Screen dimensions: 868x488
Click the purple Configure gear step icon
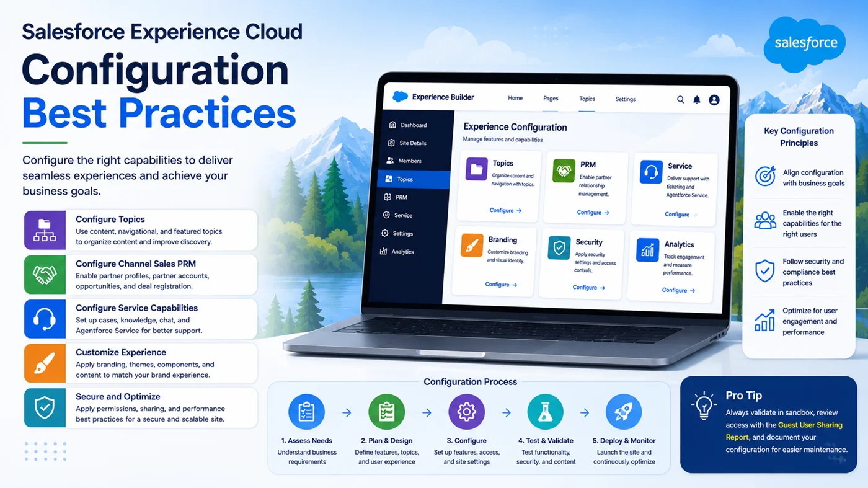click(466, 412)
